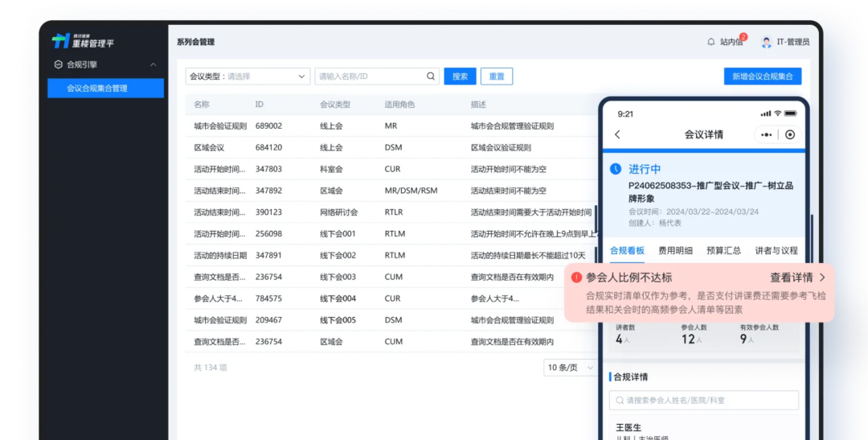Viewport: 868px width, 440px height.
Task: Switch to the 预算汇总 tab
Action: coord(723,250)
